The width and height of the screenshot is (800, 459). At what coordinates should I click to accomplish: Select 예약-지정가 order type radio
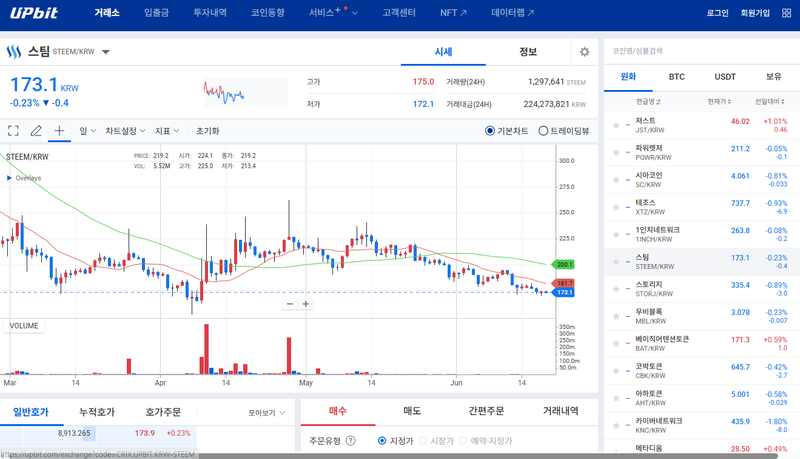[463, 441]
